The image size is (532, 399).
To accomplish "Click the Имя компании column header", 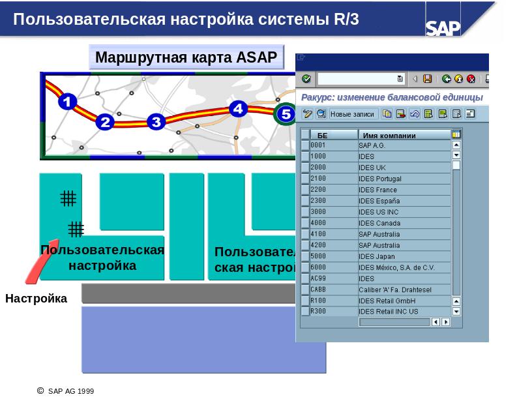I will point(404,135).
